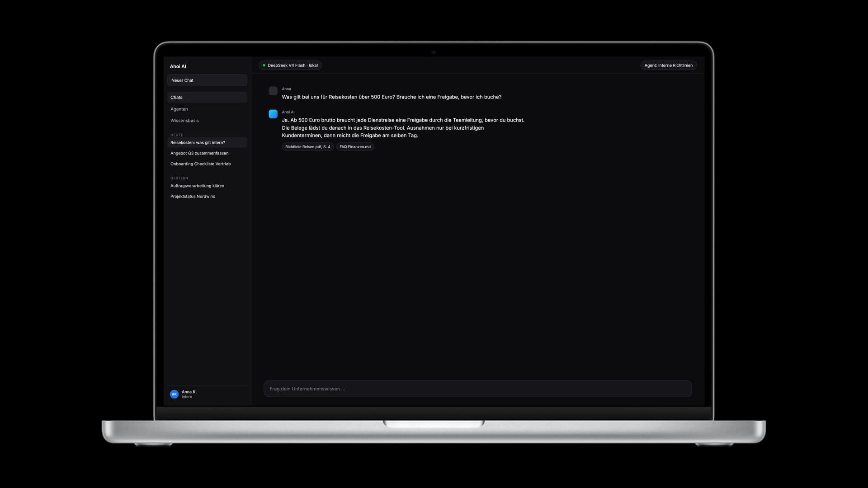
Task: Click the 'Agent: Interne Richtlinien' chip
Action: point(668,66)
